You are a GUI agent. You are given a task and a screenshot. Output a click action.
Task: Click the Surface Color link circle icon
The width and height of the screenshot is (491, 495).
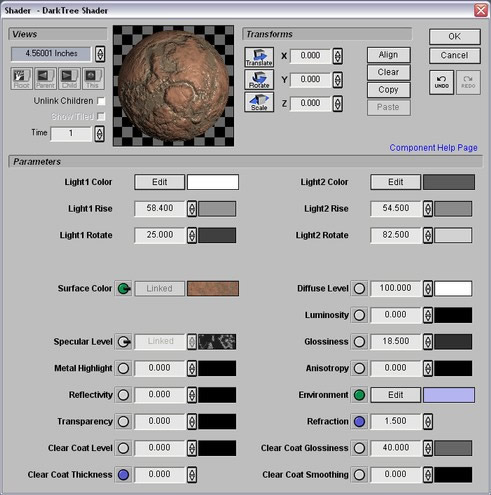(x=123, y=289)
